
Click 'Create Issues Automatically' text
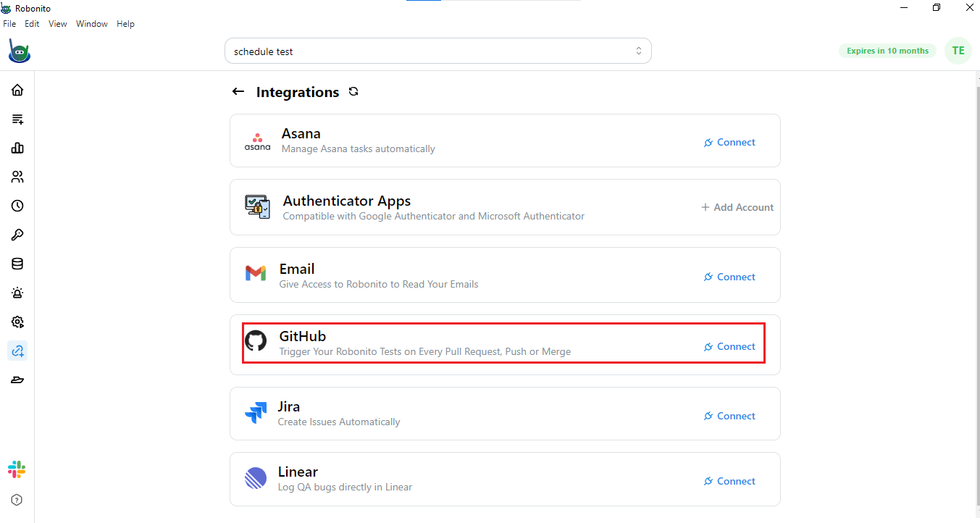pyautogui.click(x=339, y=422)
